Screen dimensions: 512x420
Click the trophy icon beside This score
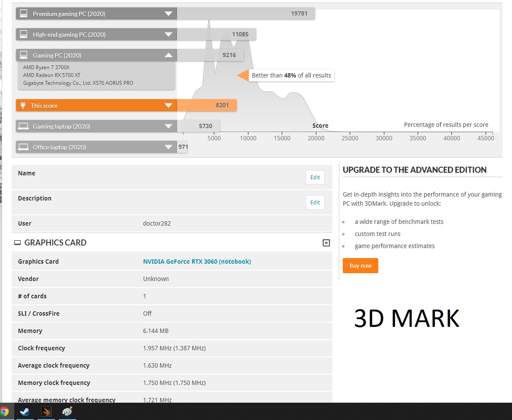(x=23, y=105)
